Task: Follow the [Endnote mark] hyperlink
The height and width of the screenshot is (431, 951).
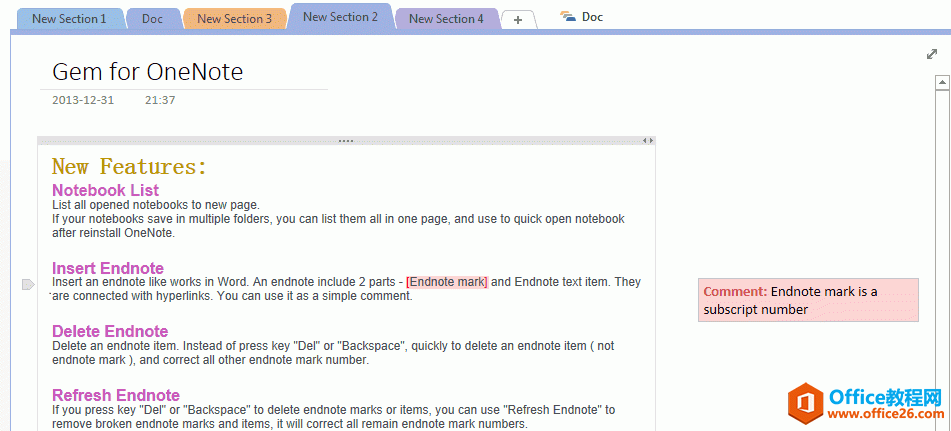Action: (x=446, y=282)
